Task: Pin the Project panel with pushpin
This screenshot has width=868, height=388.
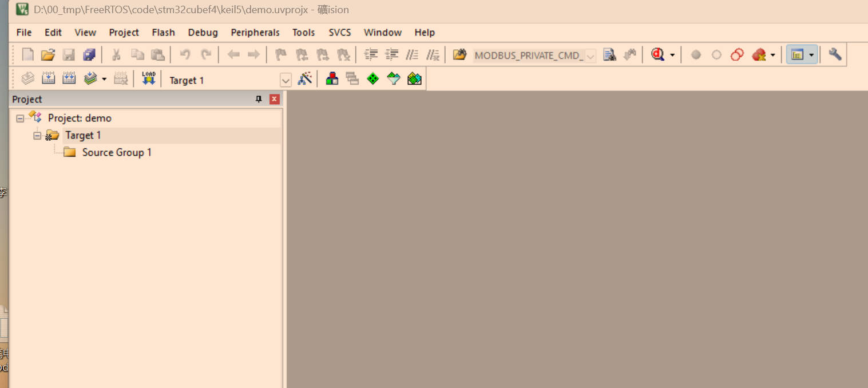Action: click(x=259, y=99)
